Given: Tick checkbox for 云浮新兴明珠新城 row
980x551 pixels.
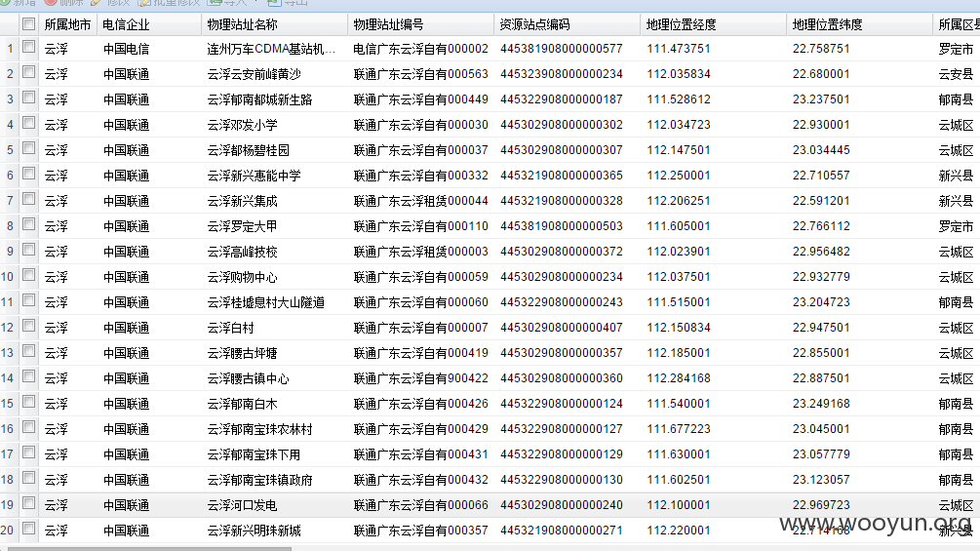Looking at the screenshot, I should (x=28, y=529).
